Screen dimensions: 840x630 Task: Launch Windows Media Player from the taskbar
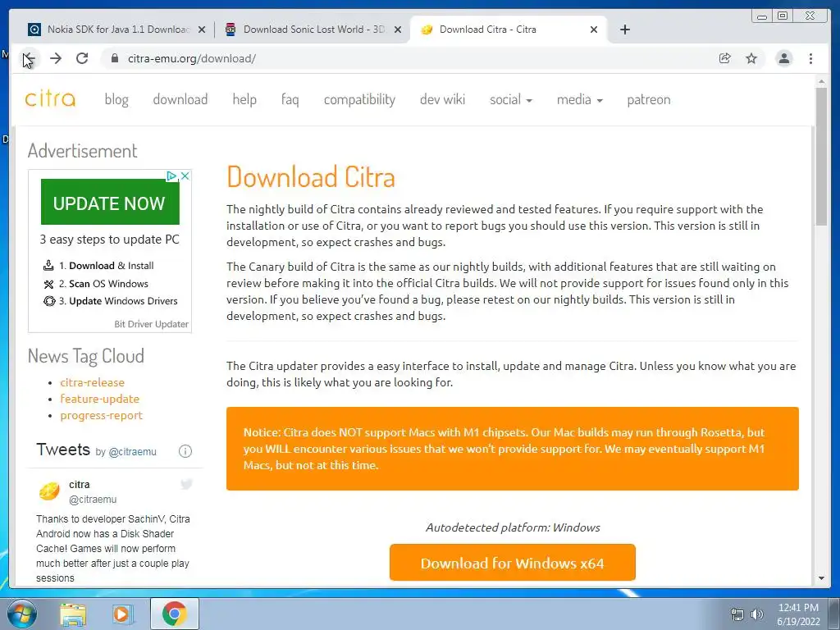tap(122, 614)
